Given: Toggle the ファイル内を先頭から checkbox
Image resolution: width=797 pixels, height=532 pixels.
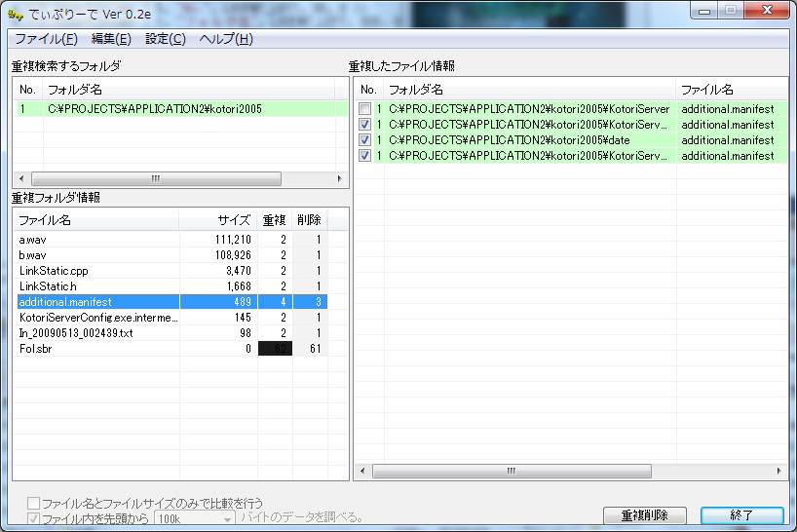Looking at the screenshot, I should tap(34, 518).
